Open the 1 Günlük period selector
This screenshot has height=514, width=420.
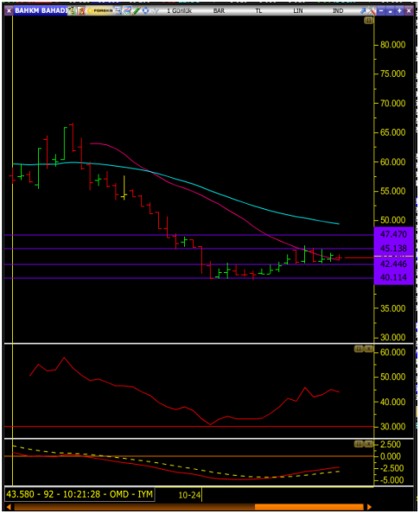[179, 11]
